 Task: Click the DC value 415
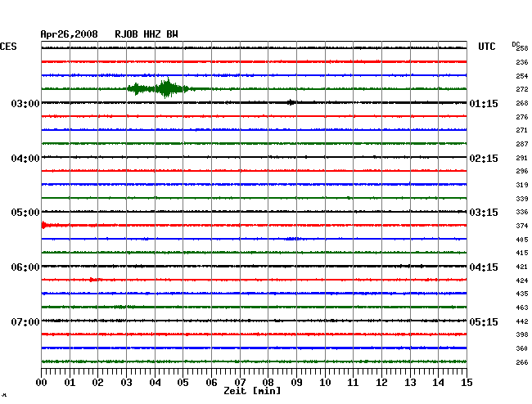522,253
